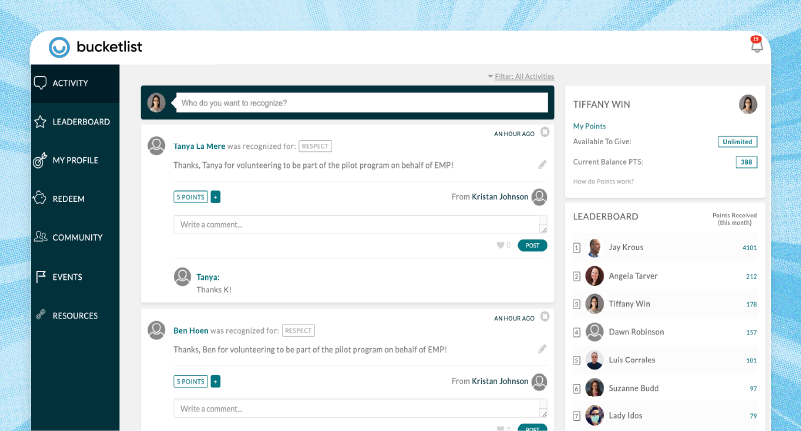Click the RESPECT tag on Ben's post
801x431 pixels.
pos(298,330)
